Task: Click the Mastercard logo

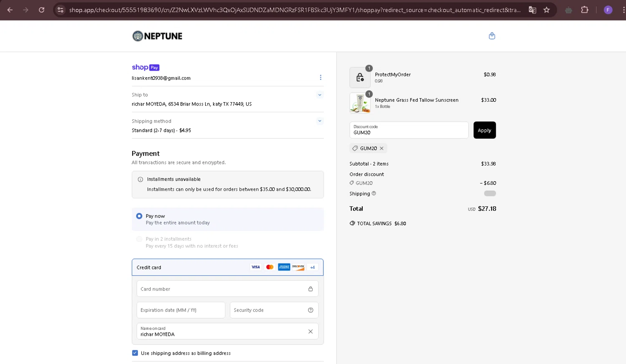Action: pyautogui.click(x=270, y=267)
